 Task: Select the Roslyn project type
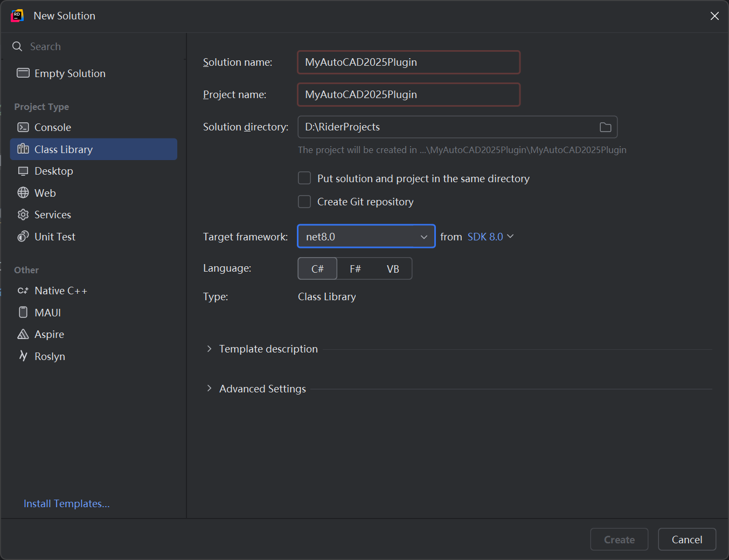click(94, 356)
